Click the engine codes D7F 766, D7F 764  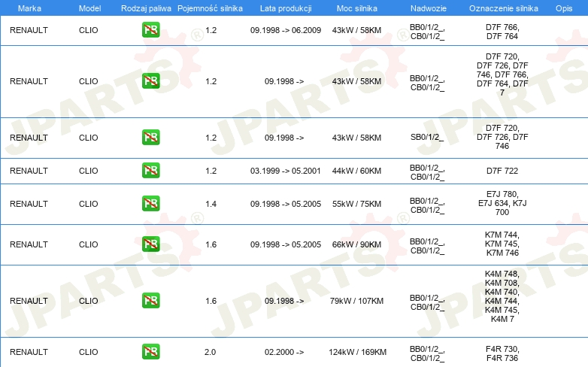coord(502,32)
